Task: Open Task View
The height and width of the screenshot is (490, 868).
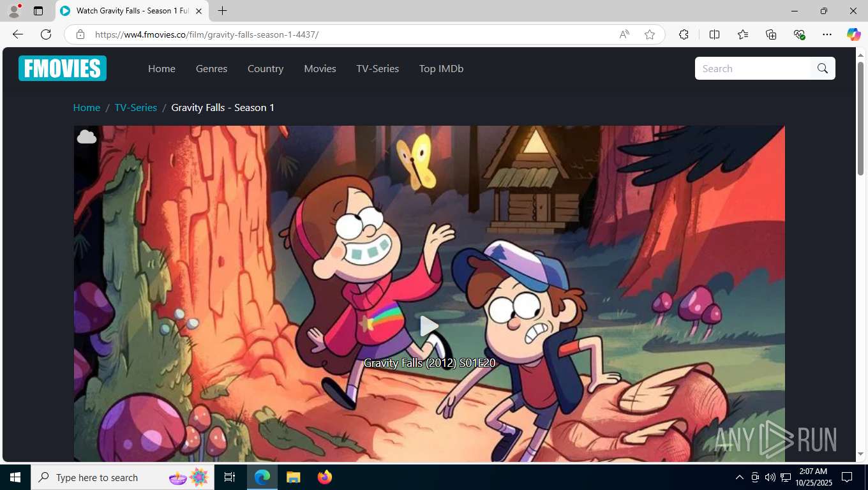Action: (x=230, y=477)
